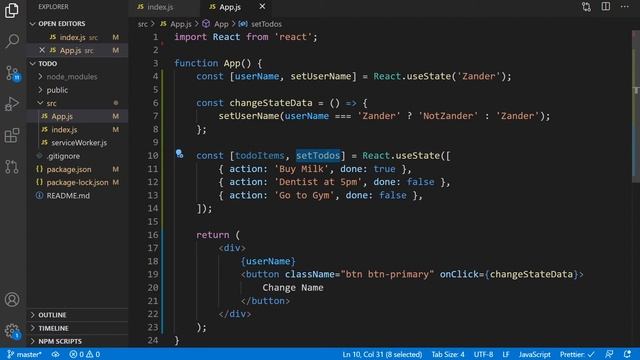Open the notifications bell

click(627, 354)
